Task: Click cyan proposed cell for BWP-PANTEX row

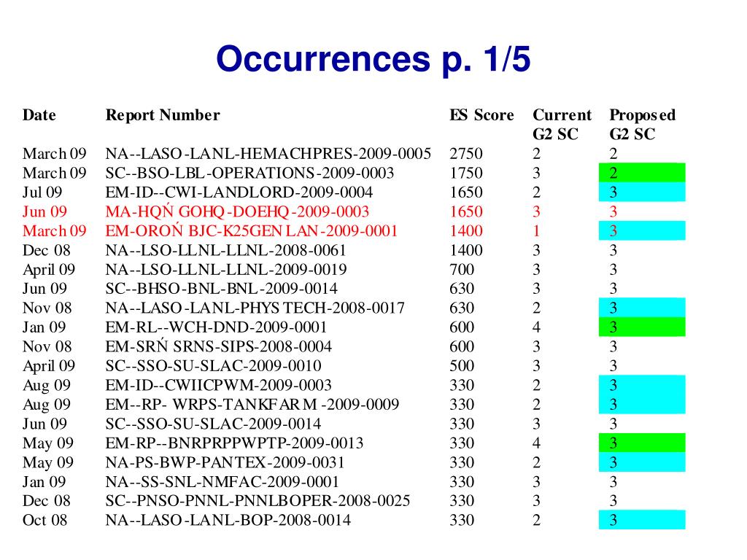Action: click(x=642, y=462)
